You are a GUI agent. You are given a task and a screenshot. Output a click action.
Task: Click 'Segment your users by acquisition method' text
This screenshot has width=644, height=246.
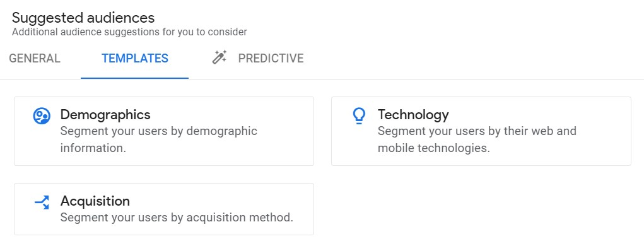177,217
